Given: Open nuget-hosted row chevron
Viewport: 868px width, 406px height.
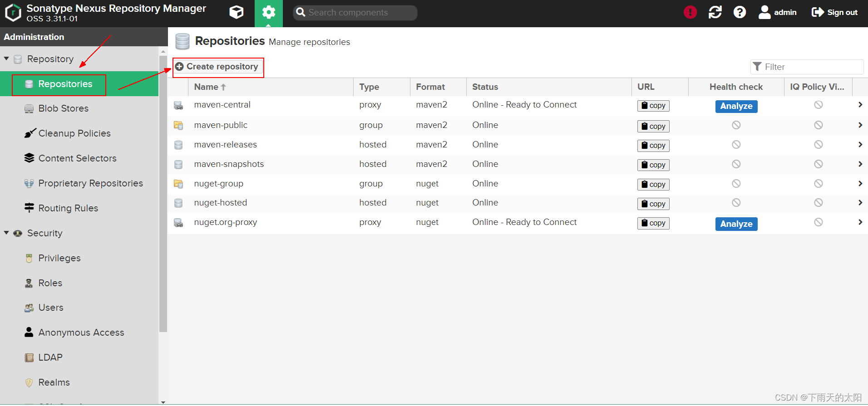Looking at the screenshot, I should pos(860,202).
